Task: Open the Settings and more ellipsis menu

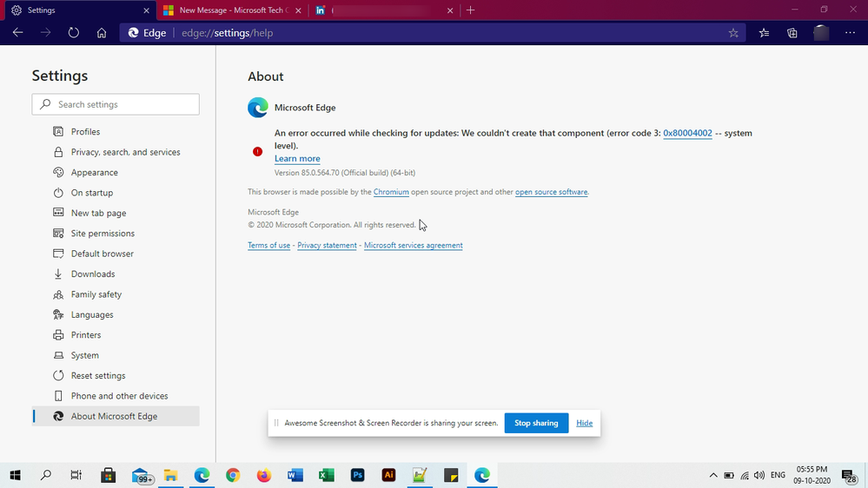Action: [851, 33]
